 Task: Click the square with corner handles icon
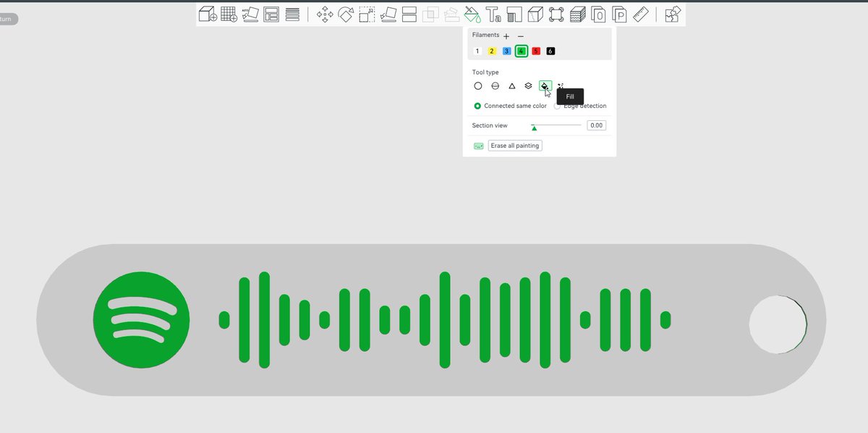point(556,14)
